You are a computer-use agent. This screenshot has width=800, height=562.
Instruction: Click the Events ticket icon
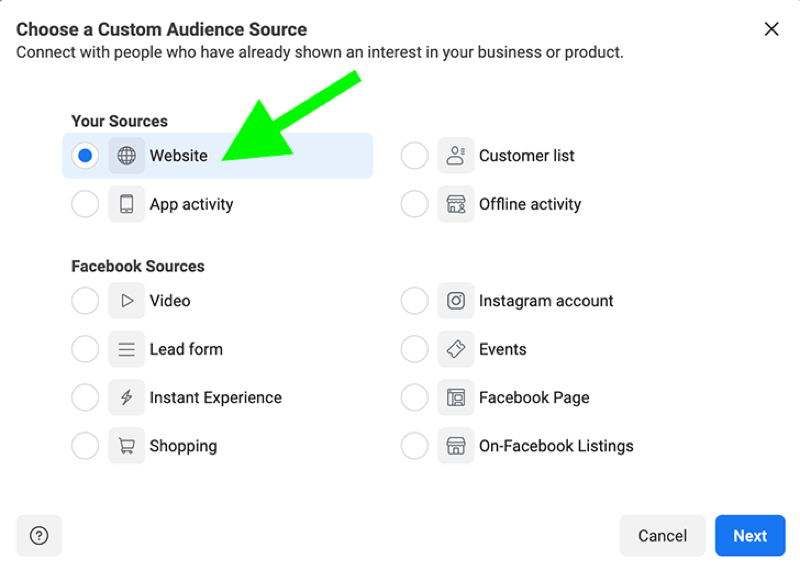(x=456, y=349)
